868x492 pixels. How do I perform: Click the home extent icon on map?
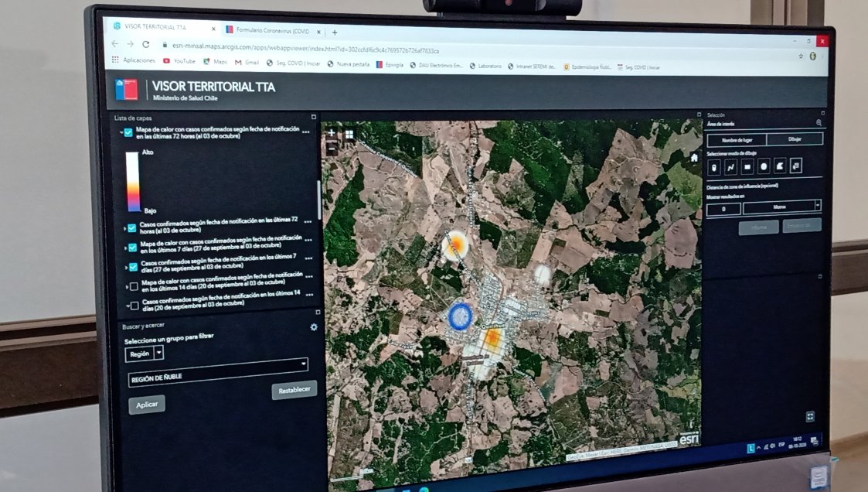pos(694,158)
